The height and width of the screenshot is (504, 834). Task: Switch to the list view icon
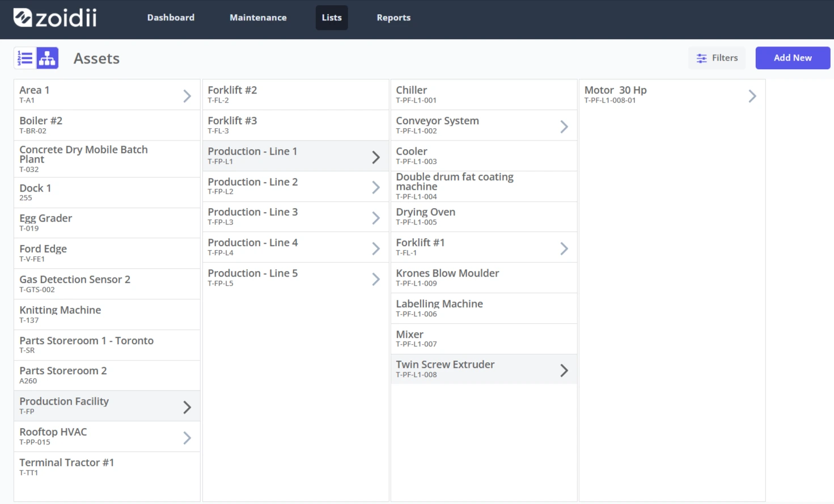click(x=25, y=58)
